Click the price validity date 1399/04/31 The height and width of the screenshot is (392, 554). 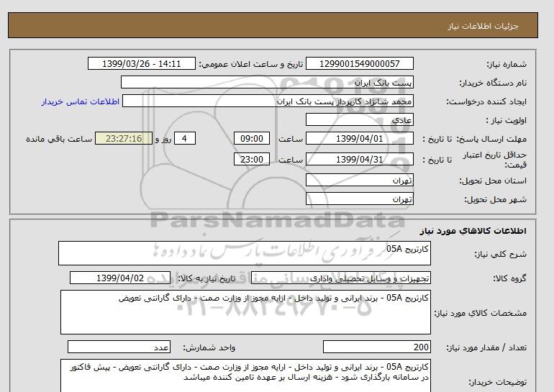pos(359,159)
